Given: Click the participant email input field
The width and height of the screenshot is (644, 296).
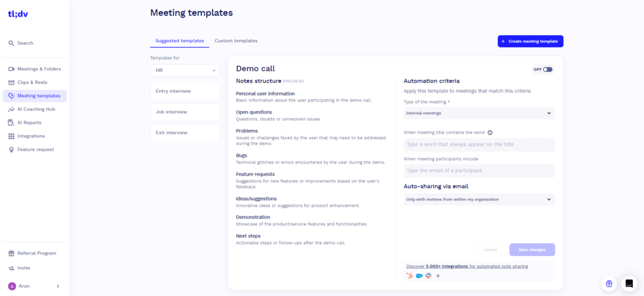Looking at the screenshot, I should click(x=479, y=171).
